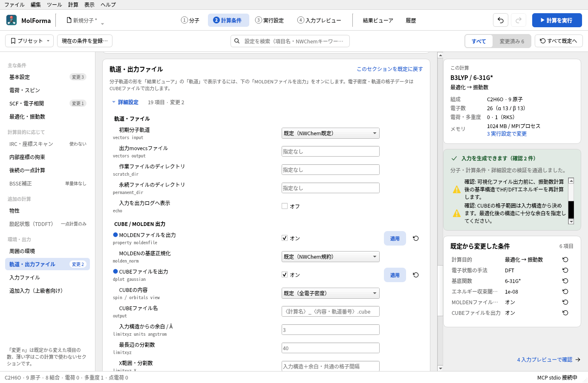Click arrow icon next to 入力プレビューで確認
The width and height of the screenshot is (588, 383).
(x=578, y=360)
